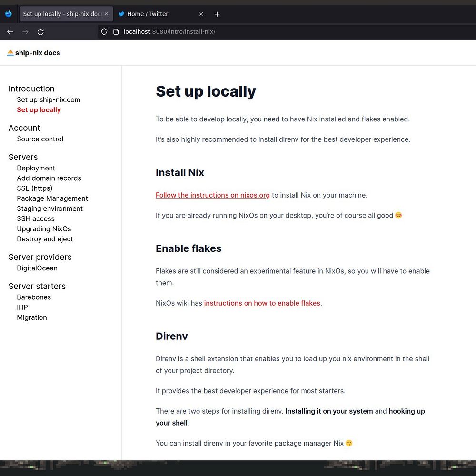
Task: Click the Introduction sidebar heading
Action: [31, 89]
